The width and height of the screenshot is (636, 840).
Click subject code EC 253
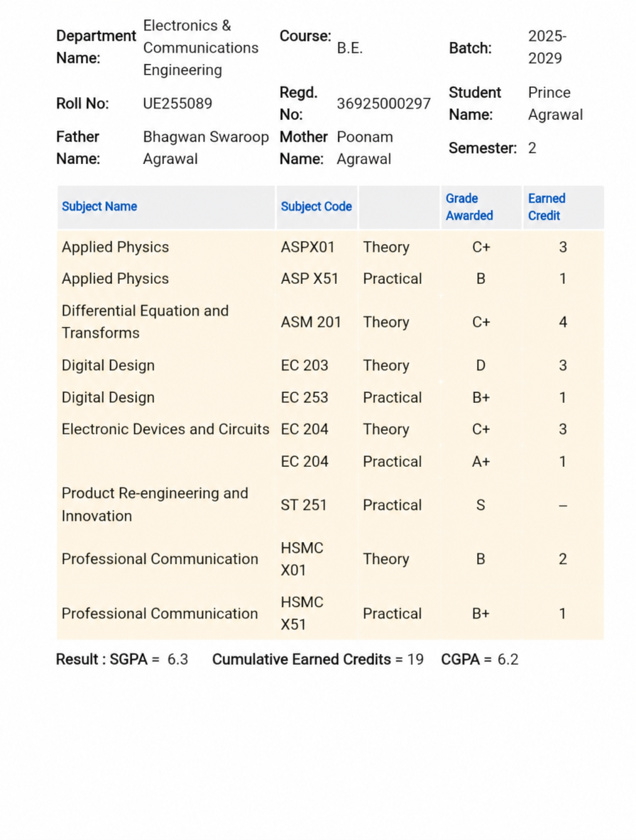(x=305, y=397)
